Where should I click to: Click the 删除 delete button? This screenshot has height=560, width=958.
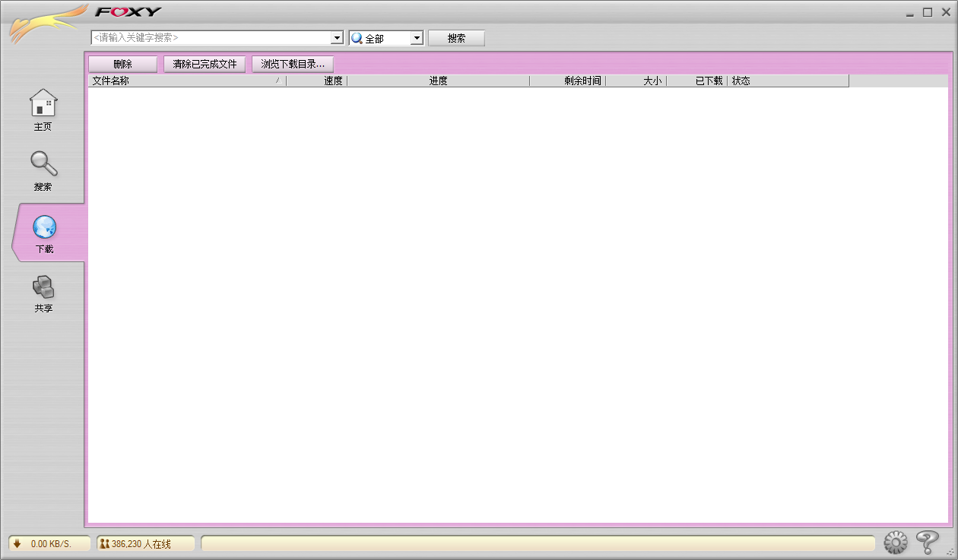(x=122, y=65)
